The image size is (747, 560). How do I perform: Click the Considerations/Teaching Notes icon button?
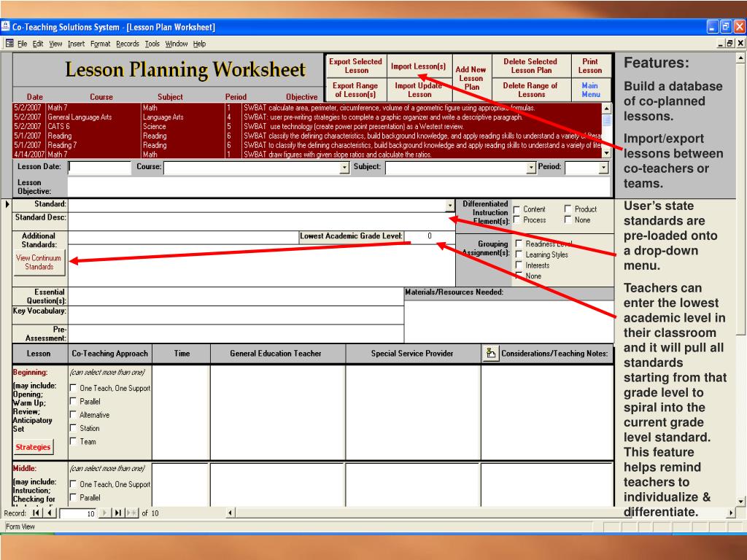coord(490,354)
